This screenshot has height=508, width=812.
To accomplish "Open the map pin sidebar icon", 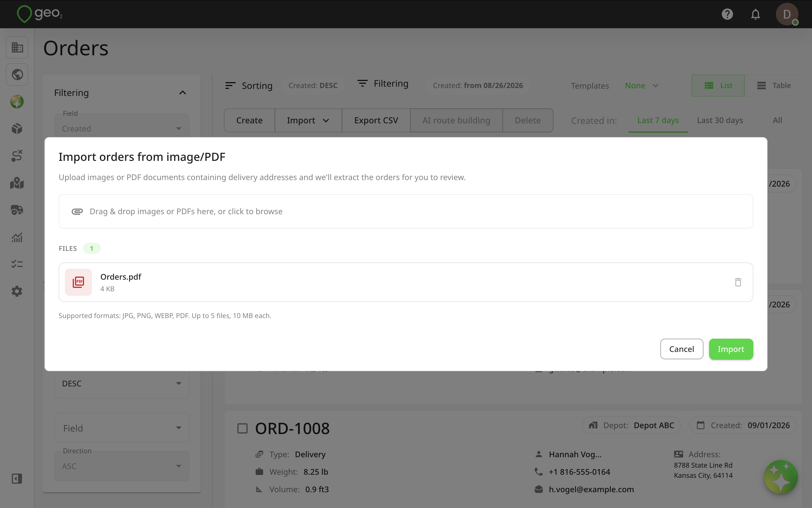I will tap(17, 183).
